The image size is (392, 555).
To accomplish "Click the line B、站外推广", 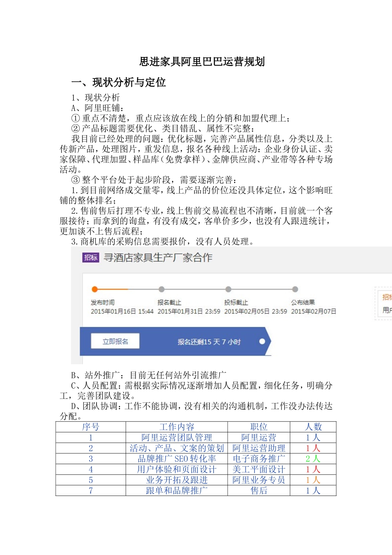I will click(x=149, y=375).
